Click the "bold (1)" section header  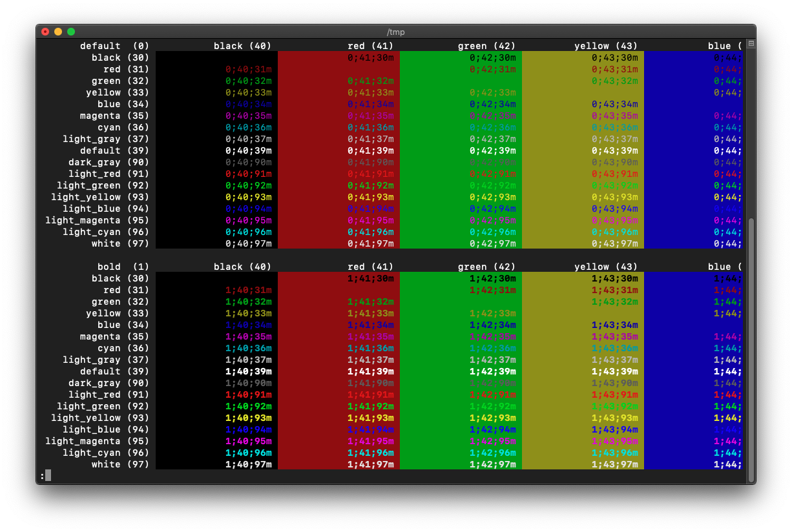click(x=123, y=267)
